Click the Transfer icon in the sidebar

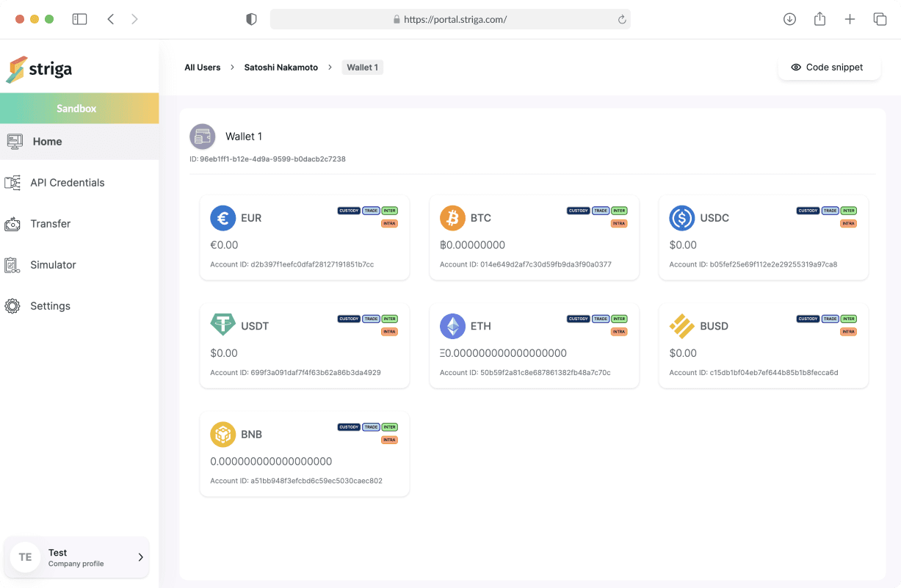(13, 223)
